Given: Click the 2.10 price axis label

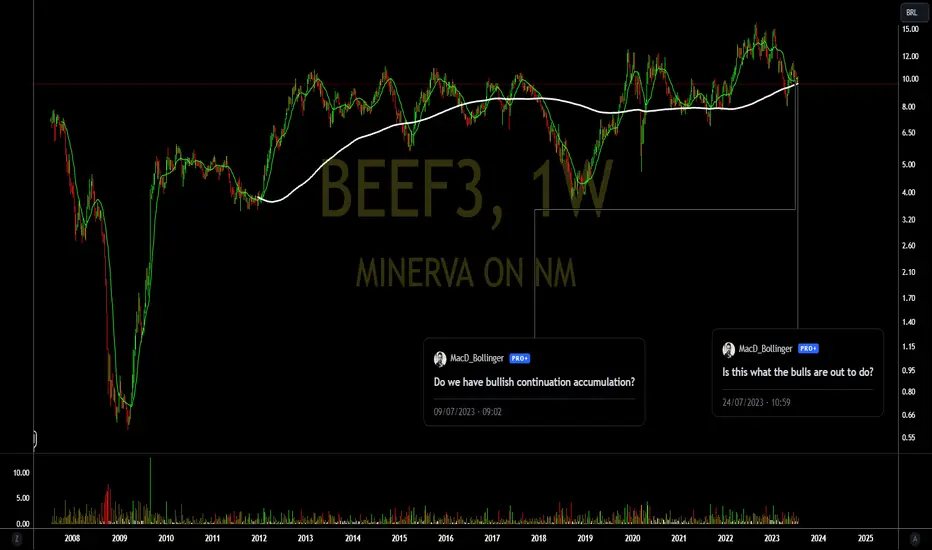Looking at the screenshot, I should tap(908, 272).
